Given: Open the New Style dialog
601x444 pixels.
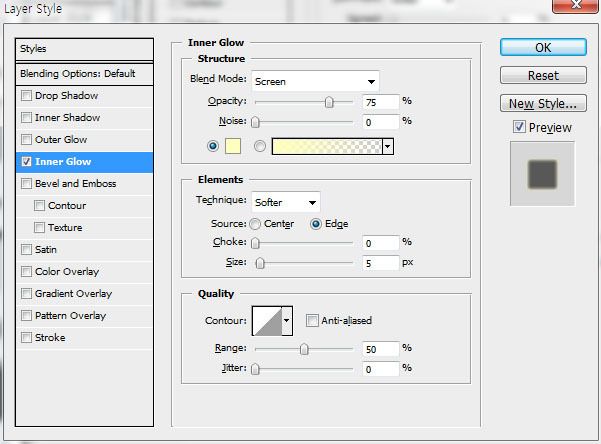Looking at the screenshot, I should [x=543, y=103].
